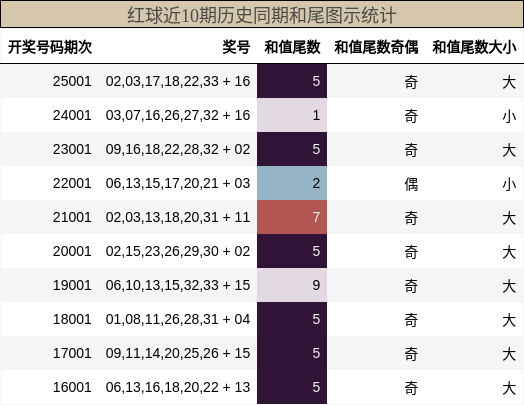Click issue number 21001
The image size is (524, 405).
72,217
